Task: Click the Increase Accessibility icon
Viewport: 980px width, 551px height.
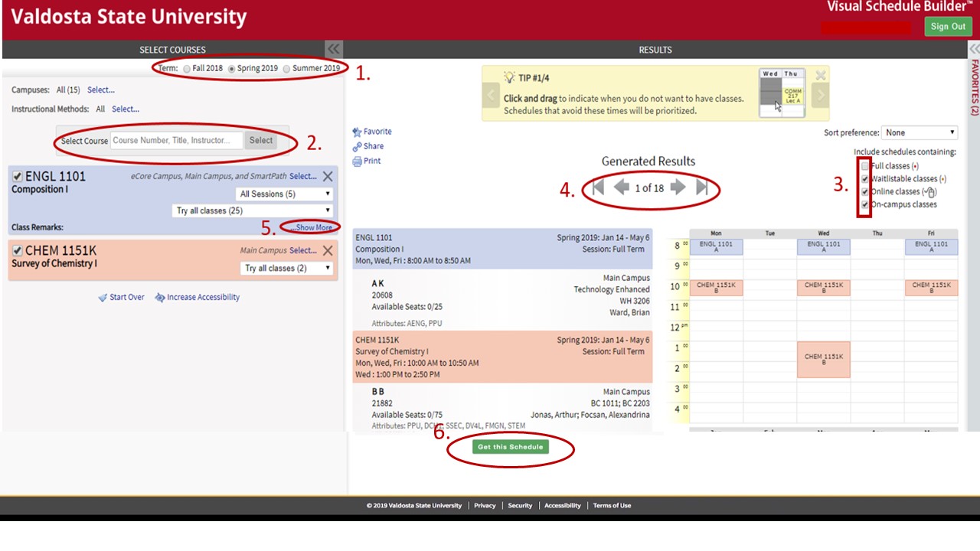Action: tap(160, 298)
